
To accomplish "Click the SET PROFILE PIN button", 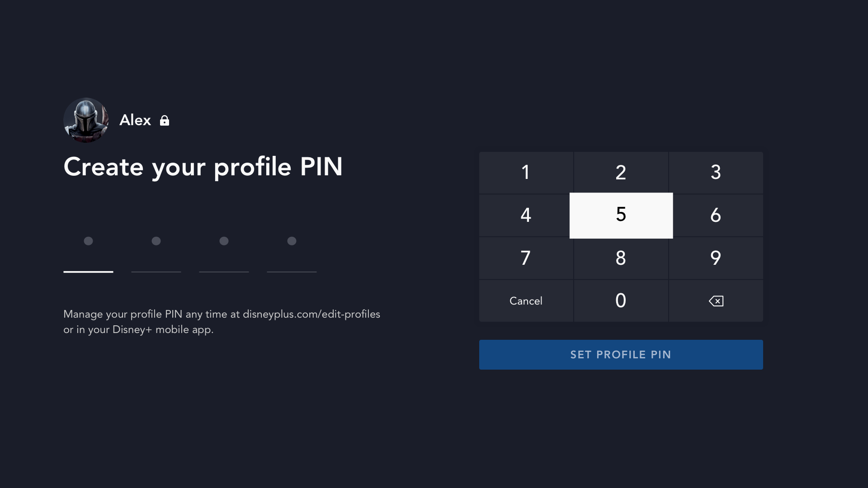I will pos(621,355).
